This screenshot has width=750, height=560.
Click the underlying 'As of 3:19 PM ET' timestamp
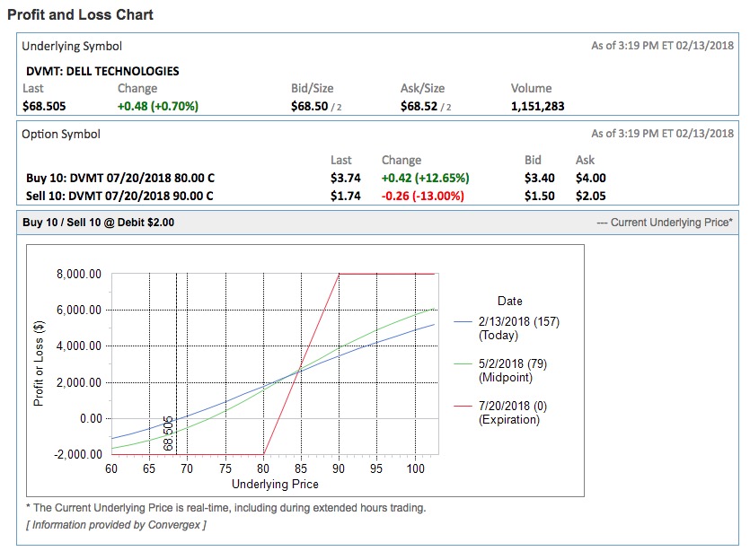click(663, 46)
